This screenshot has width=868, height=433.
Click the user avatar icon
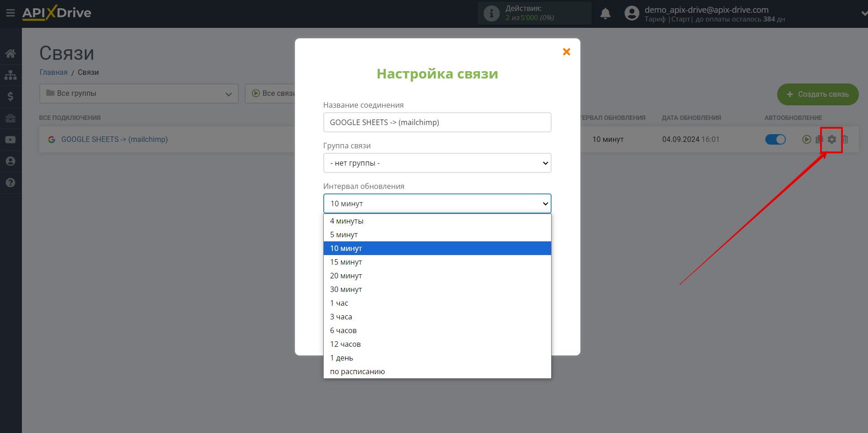click(x=632, y=13)
